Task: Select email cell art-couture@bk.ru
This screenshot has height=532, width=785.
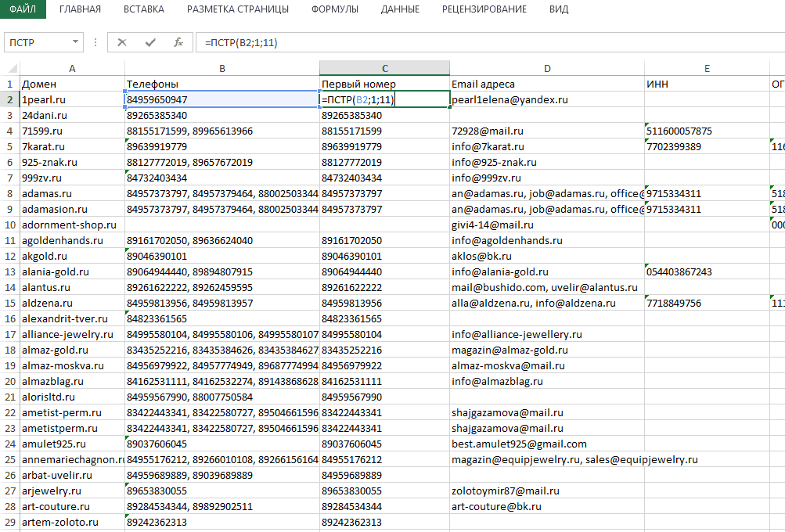Action: tap(547, 506)
